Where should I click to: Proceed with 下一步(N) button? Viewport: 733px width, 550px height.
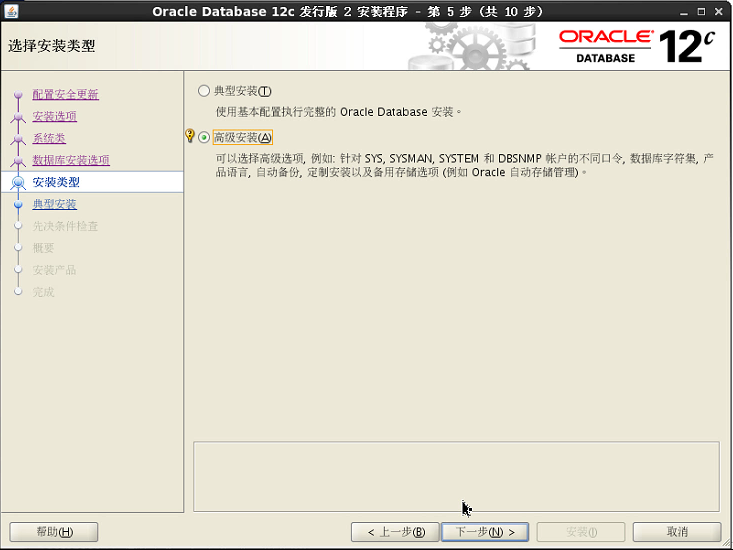[x=485, y=532]
